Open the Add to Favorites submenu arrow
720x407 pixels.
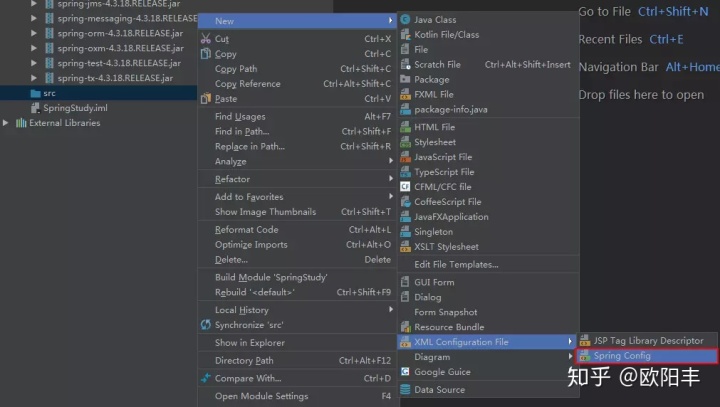pos(390,196)
